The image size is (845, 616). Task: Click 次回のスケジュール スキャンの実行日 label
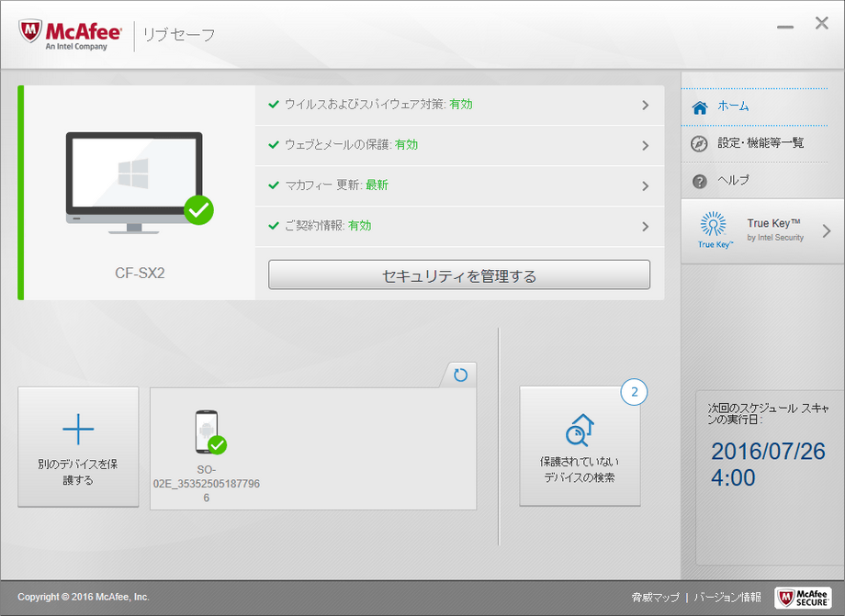pos(768,413)
